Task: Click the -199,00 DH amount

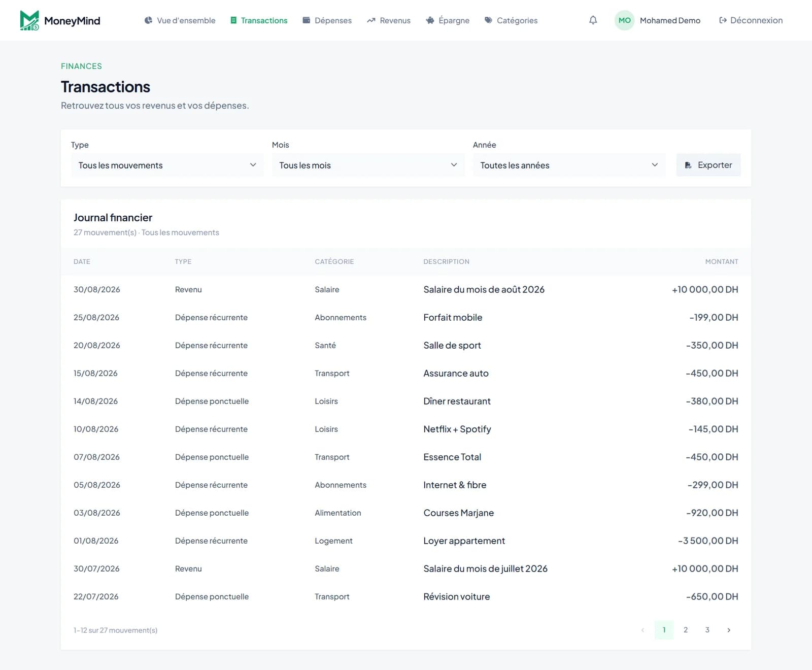Action: pyautogui.click(x=714, y=317)
